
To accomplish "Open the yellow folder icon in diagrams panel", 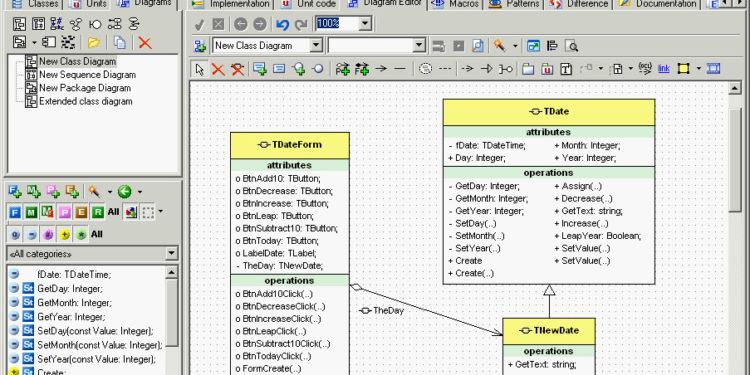I will pyautogui.click(x=93, y=43).
